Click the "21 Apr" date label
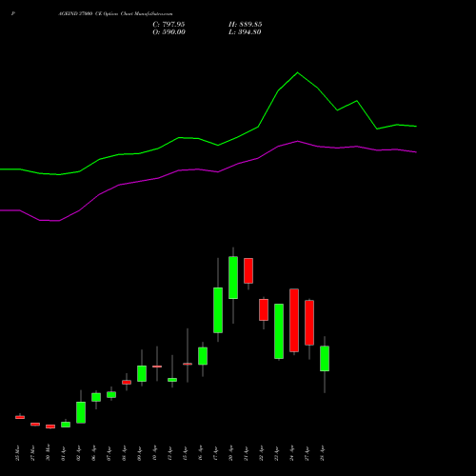 pos(247,453)
